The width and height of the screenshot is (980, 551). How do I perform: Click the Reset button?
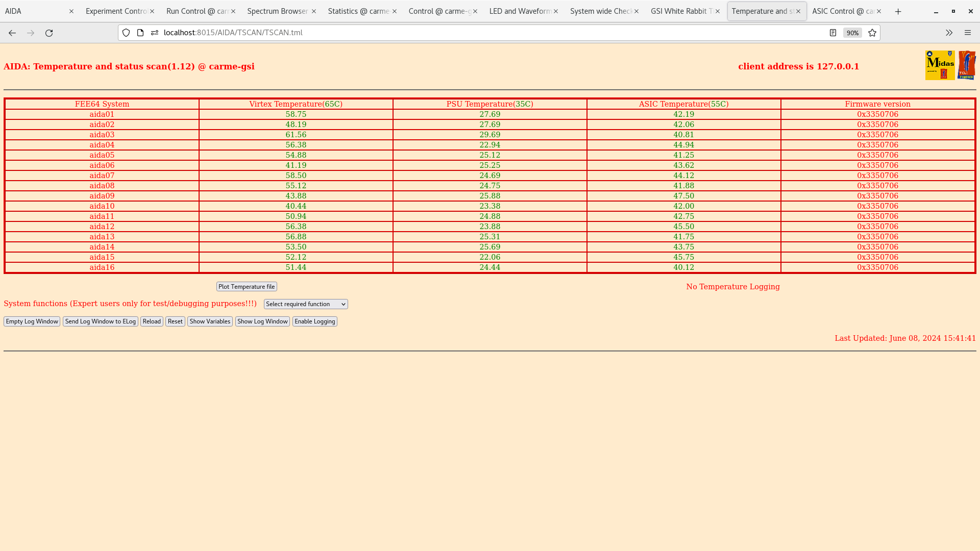175,321
